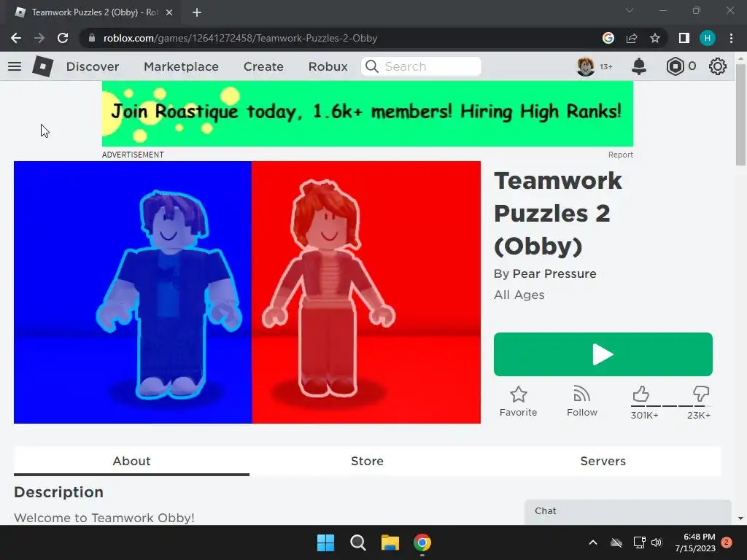
Task: Click the Google icon in address bar
Action: (608, 38)
